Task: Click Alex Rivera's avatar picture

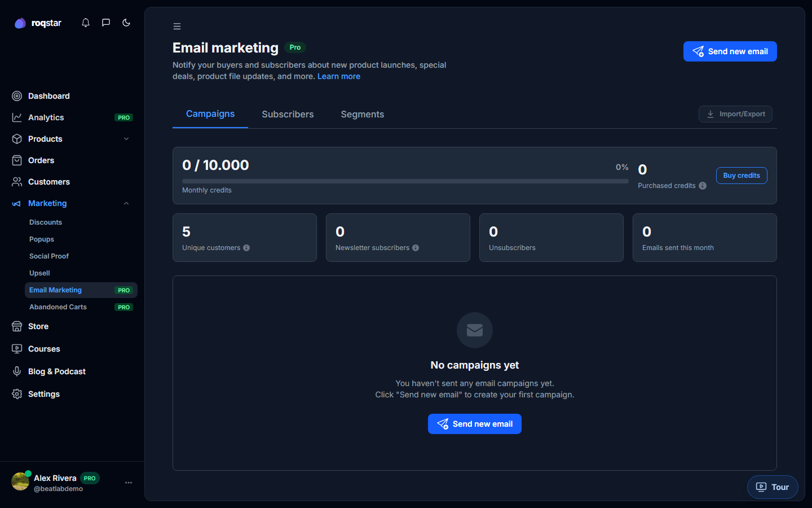Action: pos(20,481)
